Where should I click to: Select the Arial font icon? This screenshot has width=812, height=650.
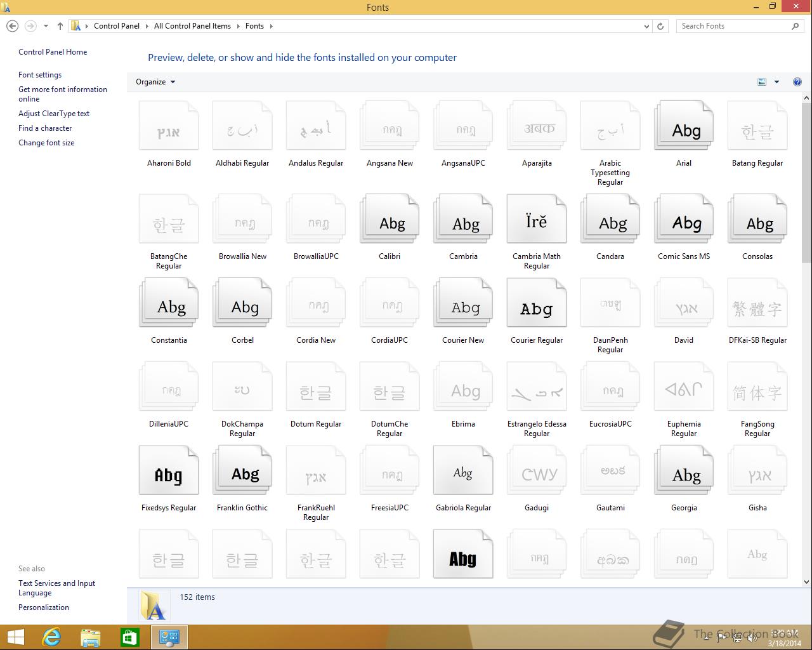684,126
